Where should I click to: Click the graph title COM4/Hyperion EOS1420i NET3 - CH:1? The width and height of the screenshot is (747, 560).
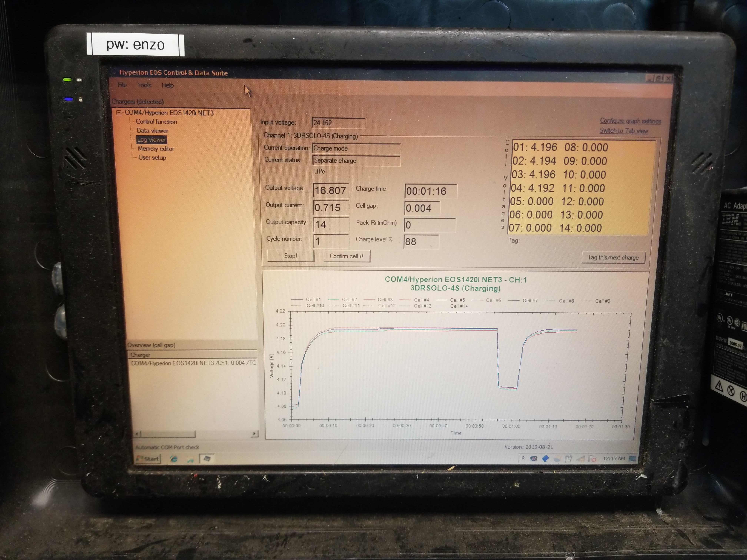[x=456, y=279]
